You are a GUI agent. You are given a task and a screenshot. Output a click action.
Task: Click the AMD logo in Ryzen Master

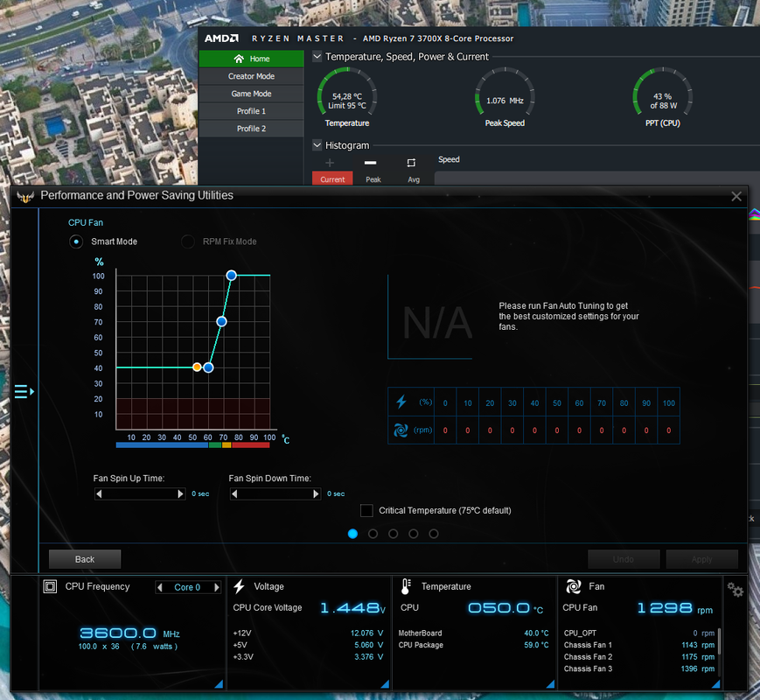point(221,38)
